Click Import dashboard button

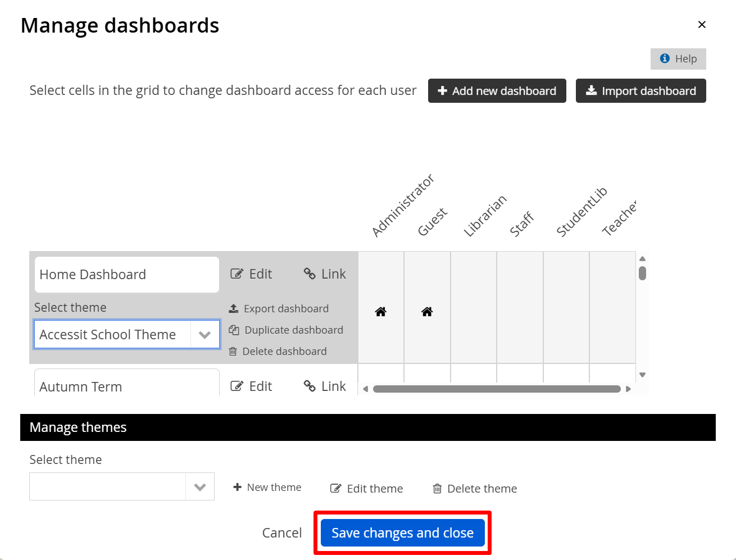tap(641, 91)
